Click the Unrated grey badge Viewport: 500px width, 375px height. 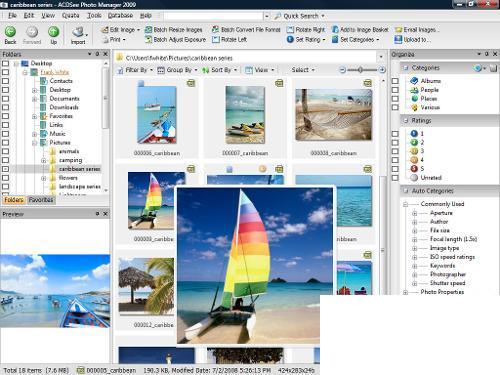click(414, 178)
